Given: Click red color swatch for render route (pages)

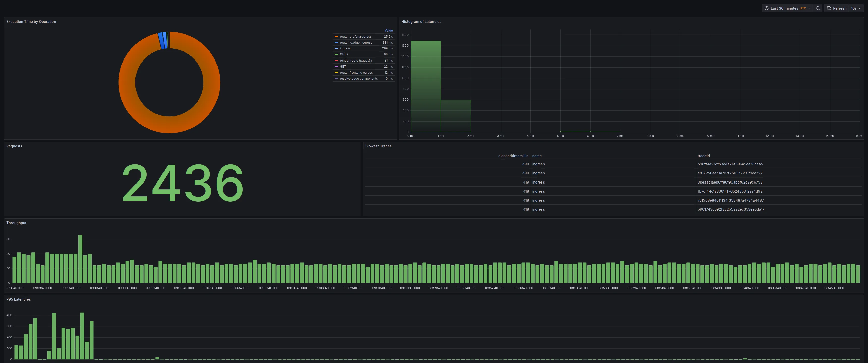Looking at the screenshot, I should tap(336, 60).
